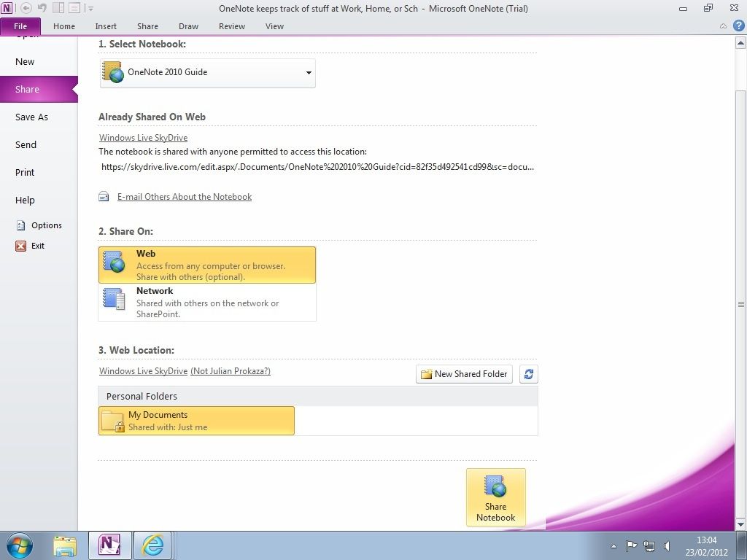Click the Undo icon in quick access toolbar
This screenshot has height=560, width=747.
pyautogui.click(x=42, y=8)
